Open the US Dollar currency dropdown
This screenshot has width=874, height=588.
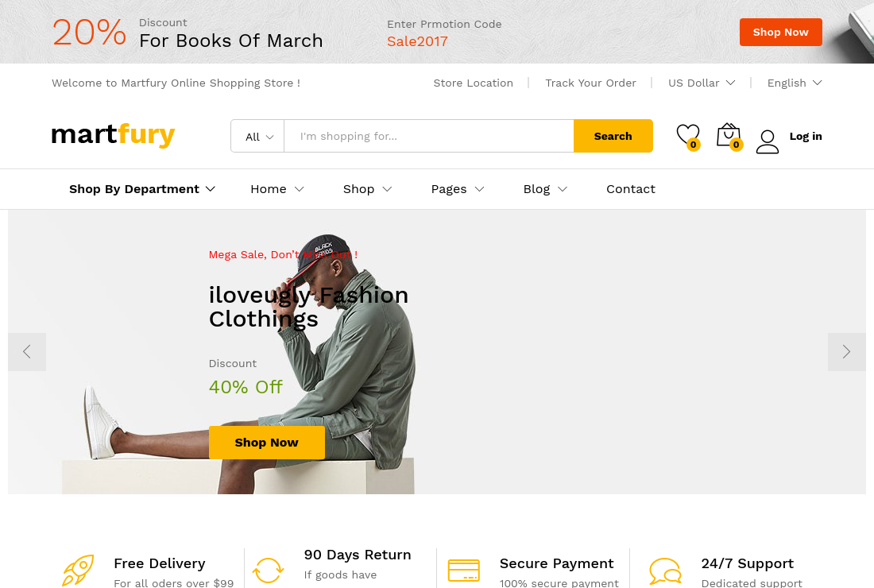tap(702, 83)
